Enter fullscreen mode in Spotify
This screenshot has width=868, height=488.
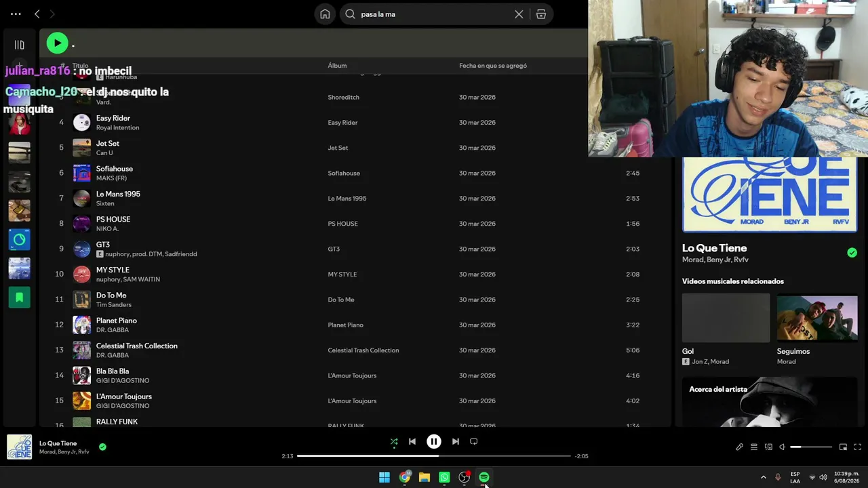(857, 447)
